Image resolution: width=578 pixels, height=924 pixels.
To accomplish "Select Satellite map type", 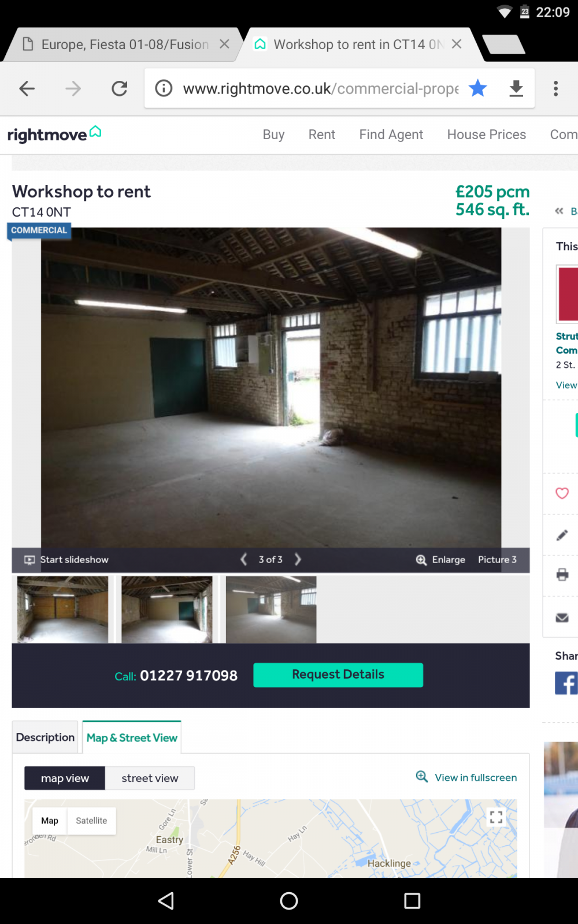I will (91, 821).
